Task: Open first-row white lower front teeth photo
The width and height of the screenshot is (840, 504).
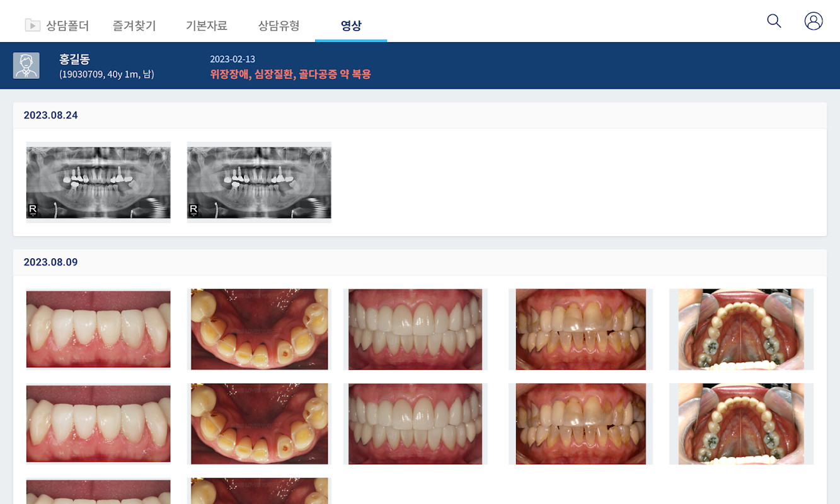Action: [98, 329]
